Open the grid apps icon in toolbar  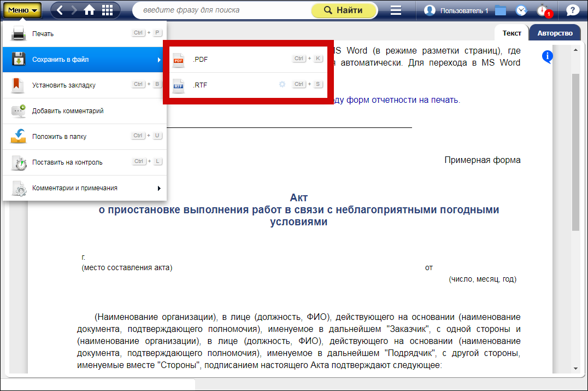(x=108, y=10)
